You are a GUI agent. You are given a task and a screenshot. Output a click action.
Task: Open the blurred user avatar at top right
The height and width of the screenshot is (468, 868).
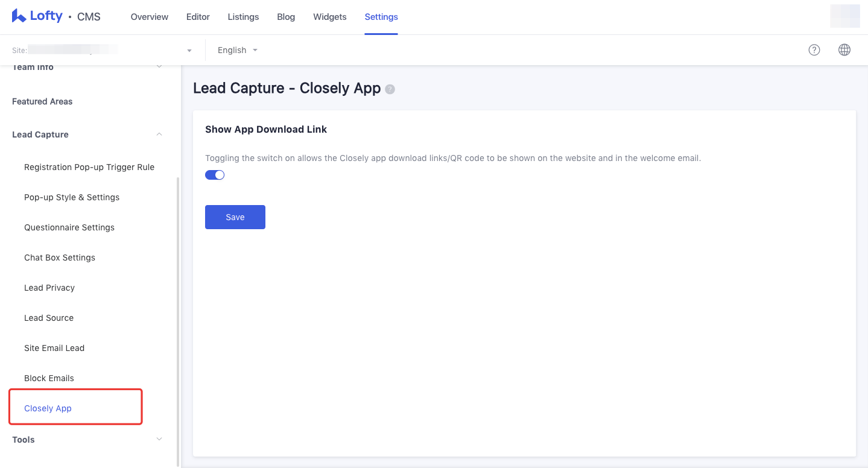[845, 16]
